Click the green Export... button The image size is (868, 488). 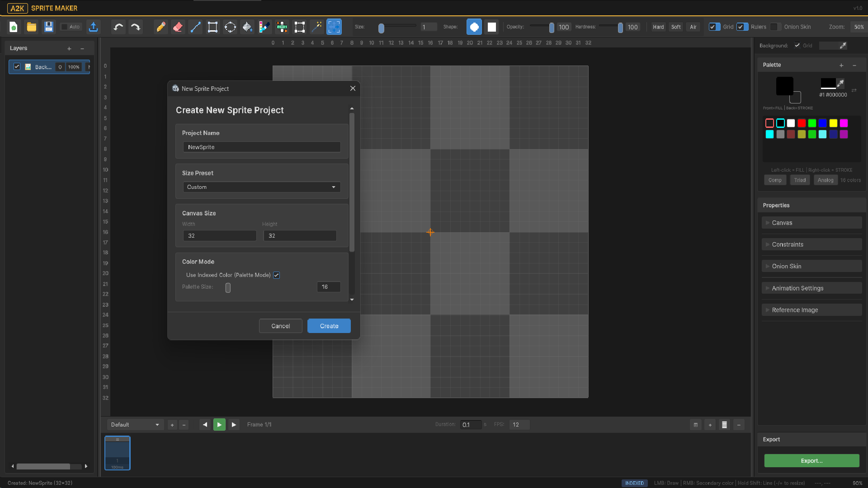811,461
